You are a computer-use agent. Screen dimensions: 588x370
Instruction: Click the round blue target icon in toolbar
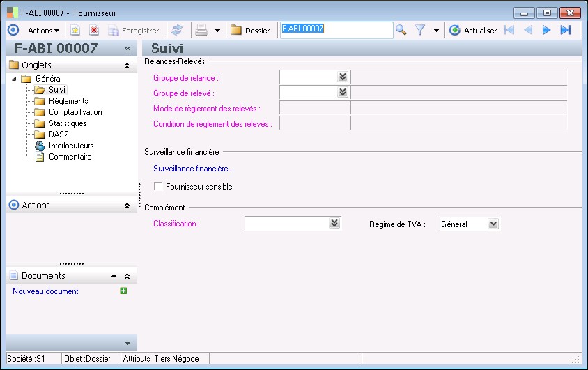click(13, 30)
